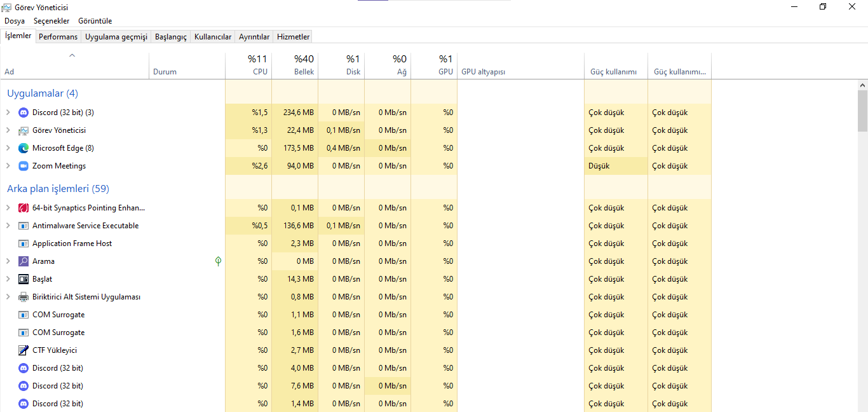Click the Zoom Meetings app icon
The image size is (868, 412).
24,166
